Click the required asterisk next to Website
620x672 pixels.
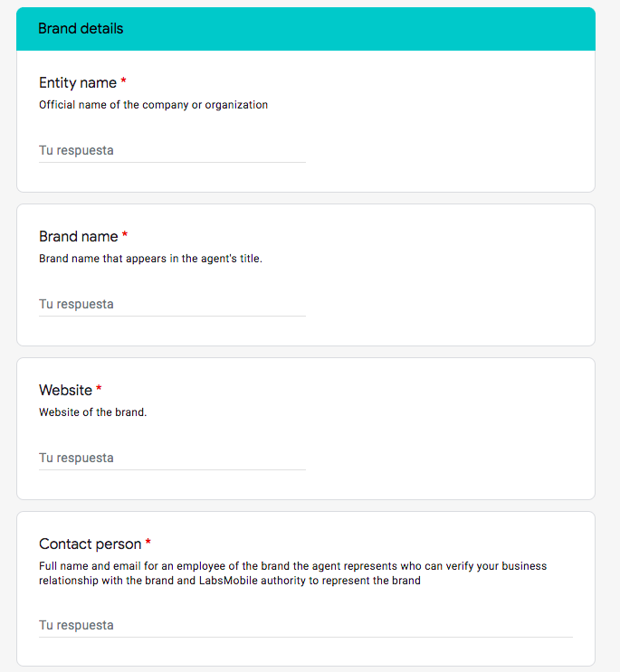click(99, 388)
